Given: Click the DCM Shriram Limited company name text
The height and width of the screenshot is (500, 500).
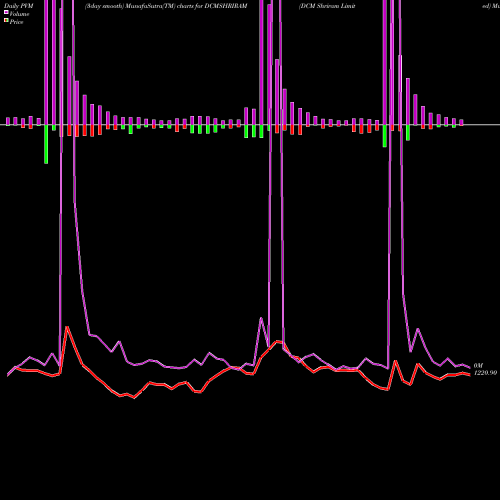Looking at the screenshot, I should pyautogui.click(x=327, y=6).
